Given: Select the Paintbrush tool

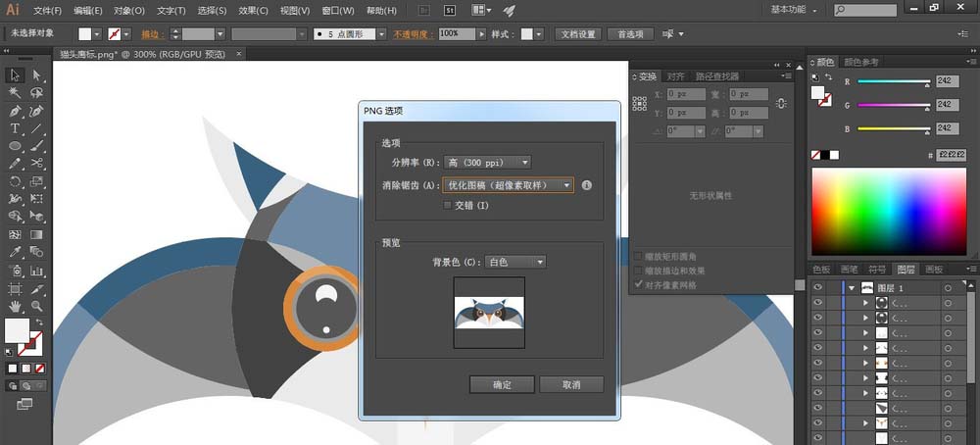Looking at the screenshot, I should point(37,146).
